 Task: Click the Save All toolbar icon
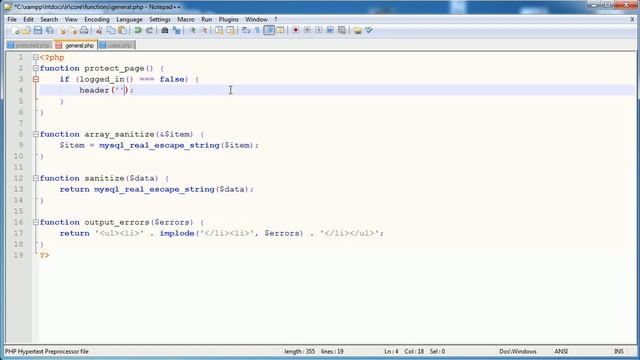click(50, 31)
